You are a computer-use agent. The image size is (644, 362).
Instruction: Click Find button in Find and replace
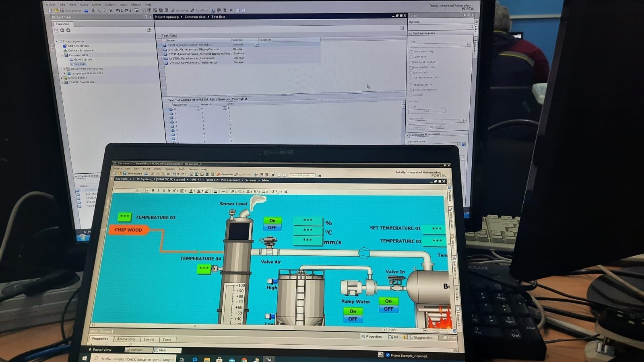click(427, 111)
